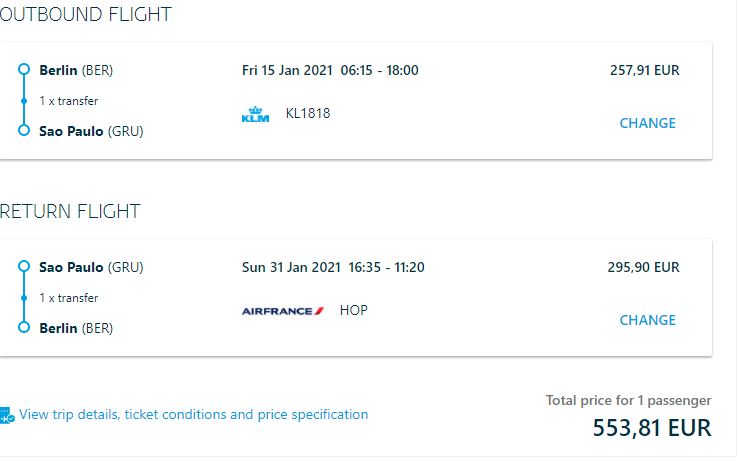Select the return 1 x transfer text
The width and height of the screenshot is (739, 462).
coord(69,298)
